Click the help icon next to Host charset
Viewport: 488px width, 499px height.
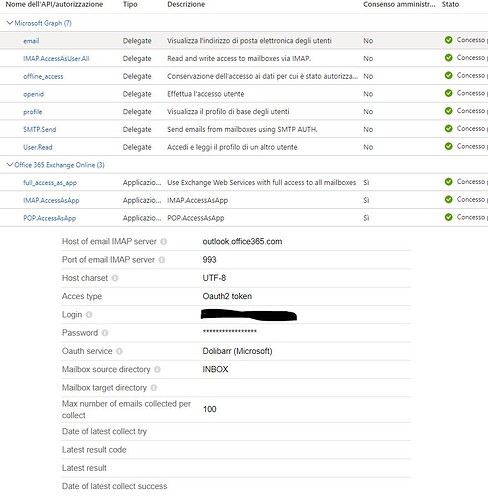[x=115, y=278]
